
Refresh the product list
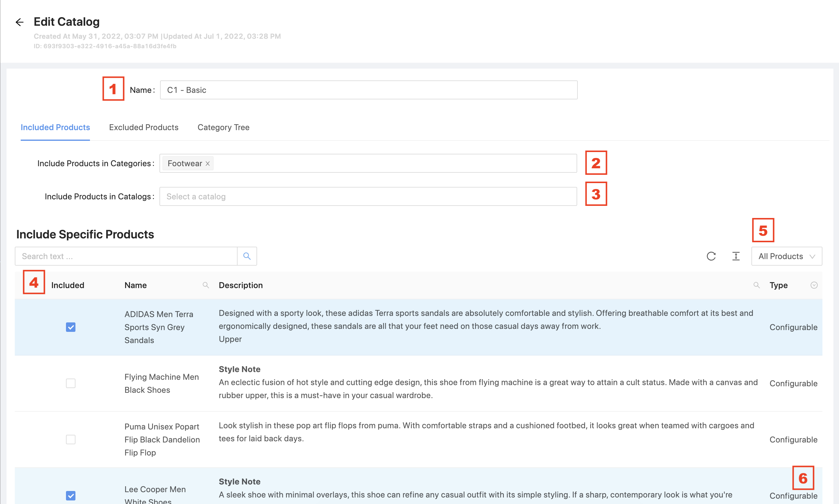(x=711, y=256)
